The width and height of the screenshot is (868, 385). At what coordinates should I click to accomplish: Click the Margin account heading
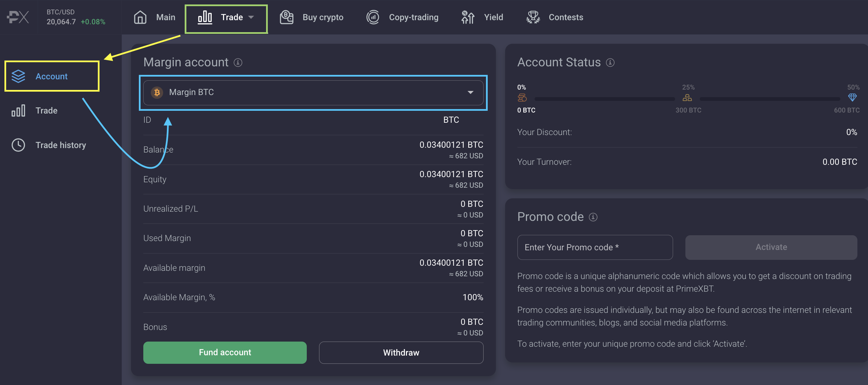[x=186, y=62]
